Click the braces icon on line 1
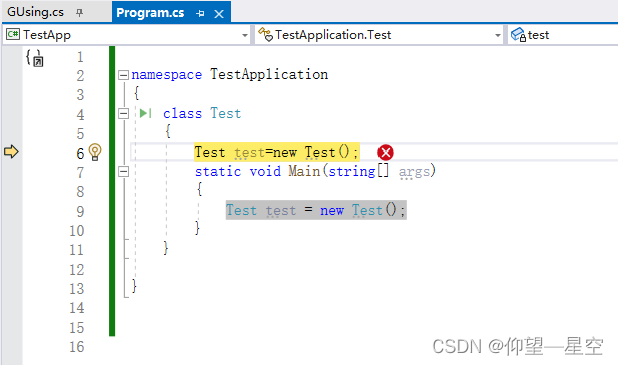Image resolution: width=618 pixels, height=365 pixels. (x=35, y=58)
